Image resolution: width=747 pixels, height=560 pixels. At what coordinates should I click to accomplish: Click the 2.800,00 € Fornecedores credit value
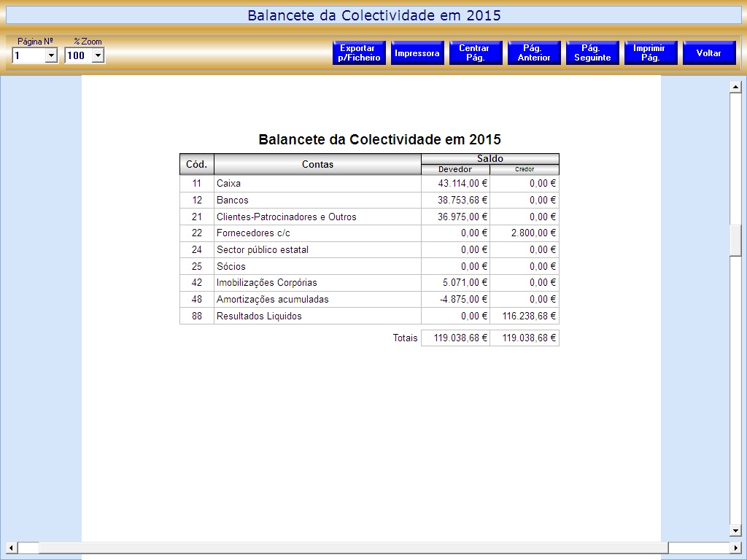tap(533, 233)
